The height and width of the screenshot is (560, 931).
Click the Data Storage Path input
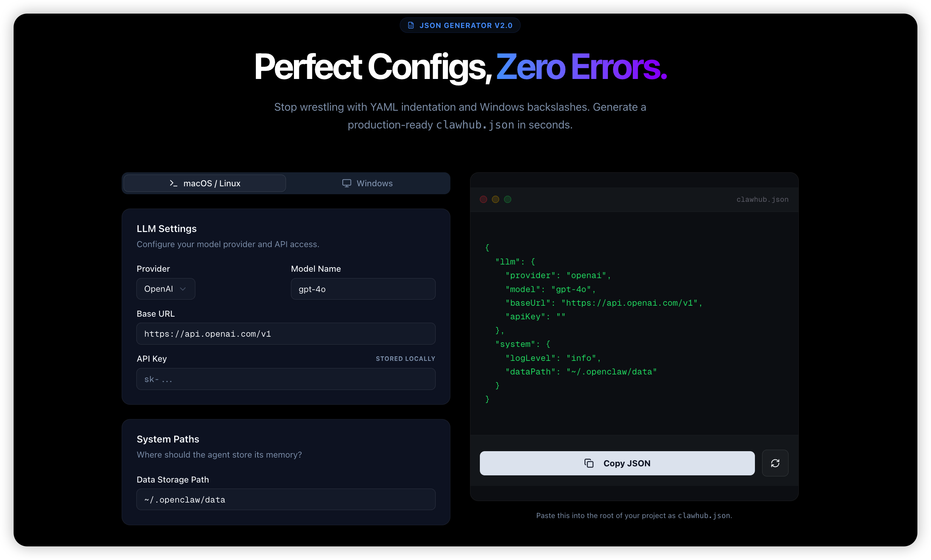coord(286,500)
